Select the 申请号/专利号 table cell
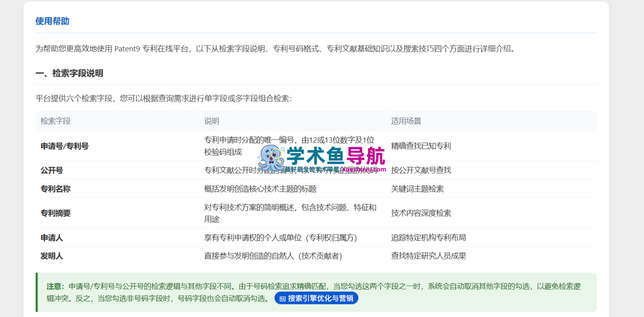Screen dimensions: 644x317 tap(118, 146)
